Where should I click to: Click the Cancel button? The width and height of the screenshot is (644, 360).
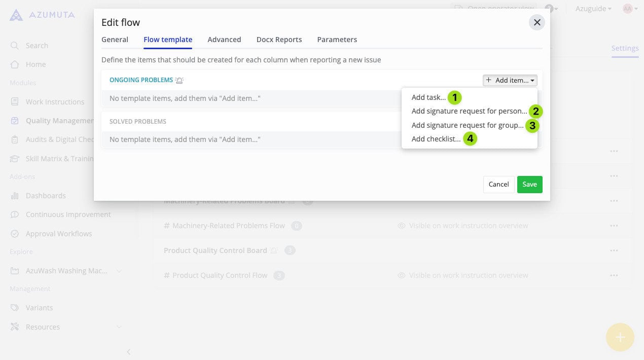[x=498, y=185]
